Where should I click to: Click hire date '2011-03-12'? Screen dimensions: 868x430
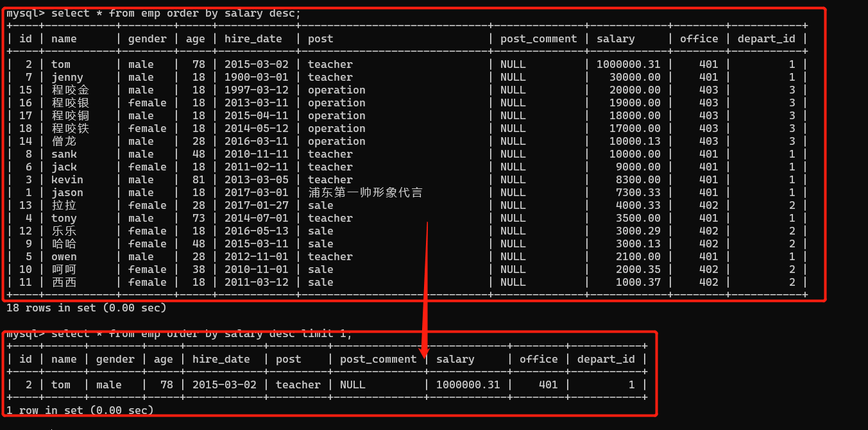tap(257, 282)
